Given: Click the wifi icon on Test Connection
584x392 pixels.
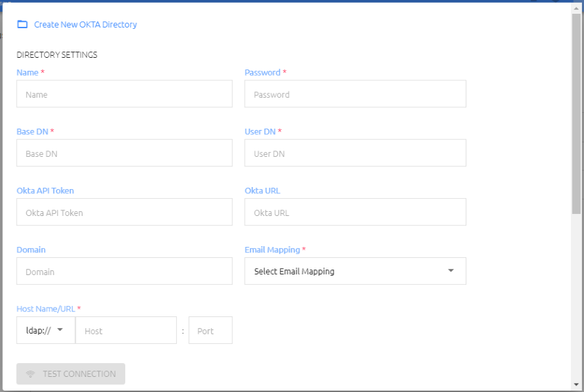Looking at the screenshot, I should click(30, 373).
